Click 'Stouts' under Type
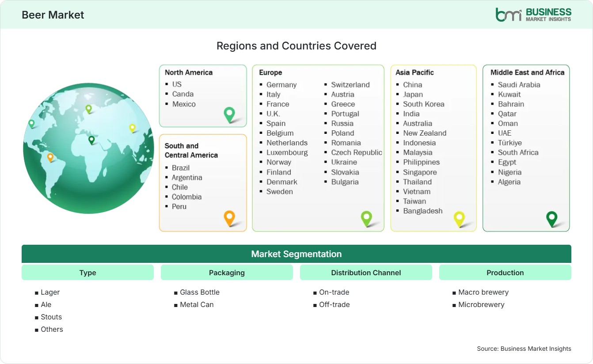The height and width of the screenshot is (364, 593). pyautogui.click(x=51, y=317)
